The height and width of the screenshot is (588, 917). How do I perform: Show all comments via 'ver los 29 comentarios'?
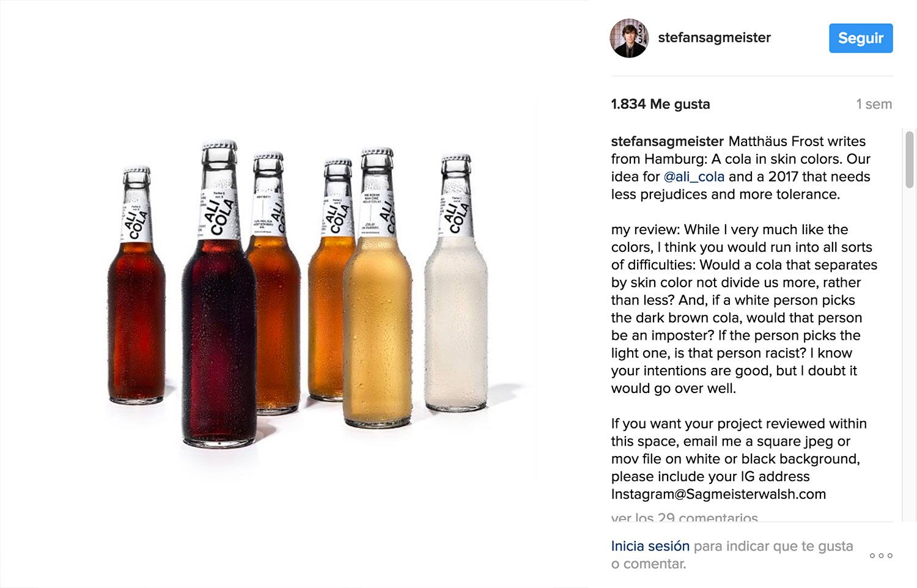[x=684, y=517]
